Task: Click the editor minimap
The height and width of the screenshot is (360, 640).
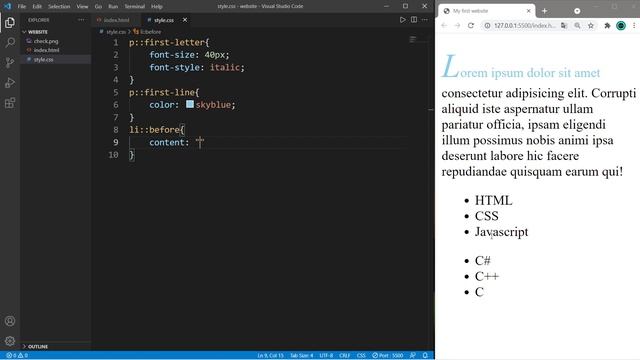Action: coord(418,40)
